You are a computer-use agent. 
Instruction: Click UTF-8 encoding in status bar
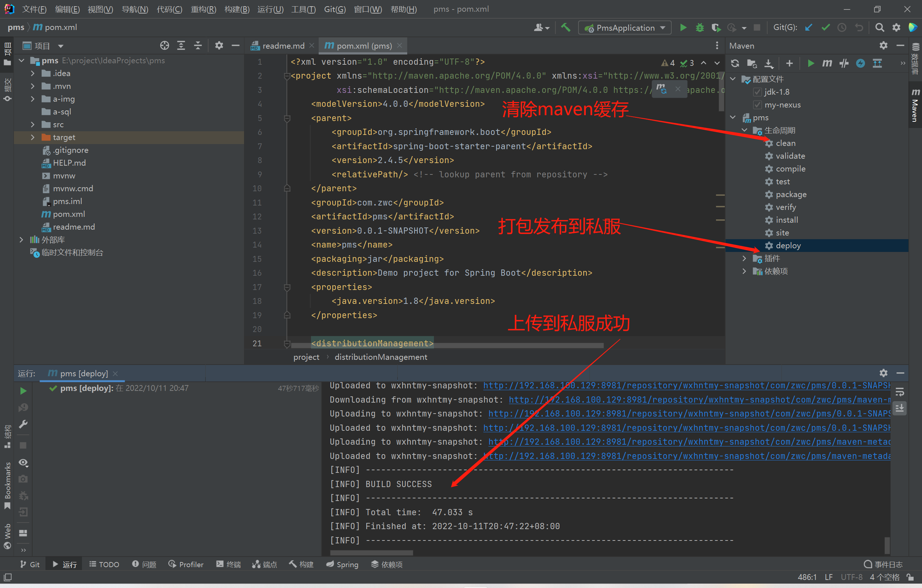pos(851,577)
